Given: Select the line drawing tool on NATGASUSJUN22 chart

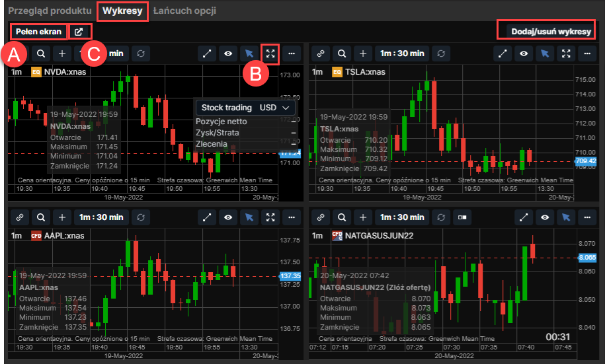Looking at the screenshot, I should tap(524, 217).
